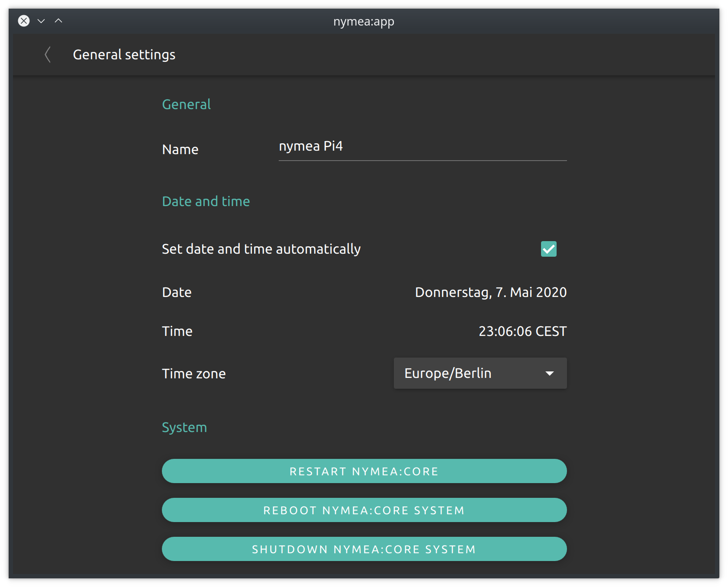Click the 'Time zone' label

pos(194,374)
